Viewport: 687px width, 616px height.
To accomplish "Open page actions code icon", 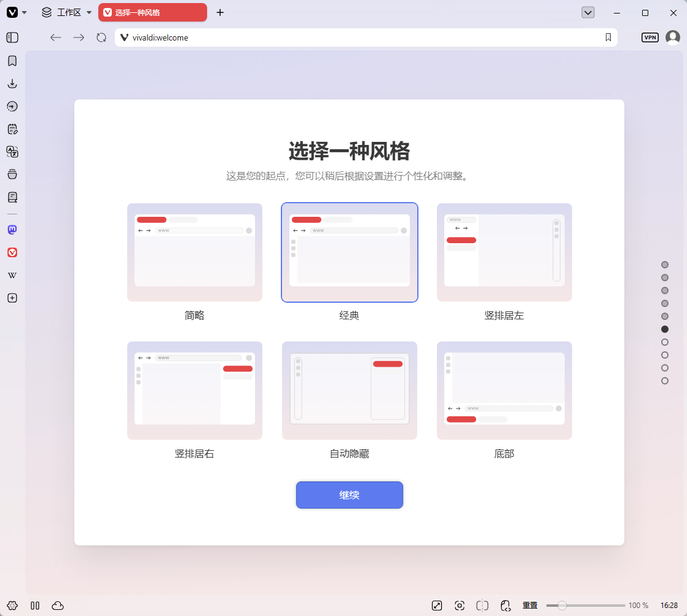I will click(x=505, y=606).
